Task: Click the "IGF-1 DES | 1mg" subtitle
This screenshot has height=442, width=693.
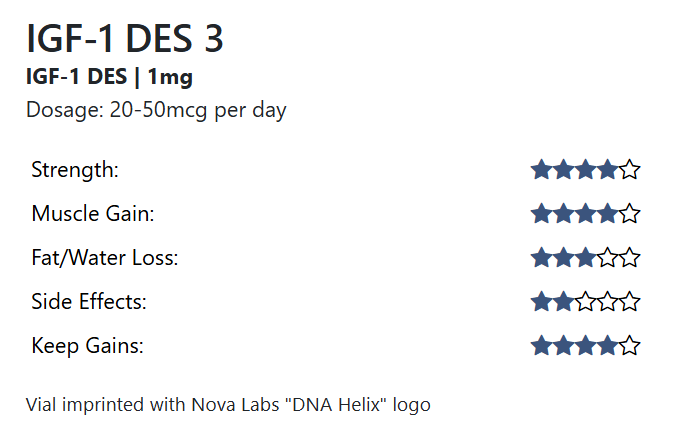Action: pos(109,77)
